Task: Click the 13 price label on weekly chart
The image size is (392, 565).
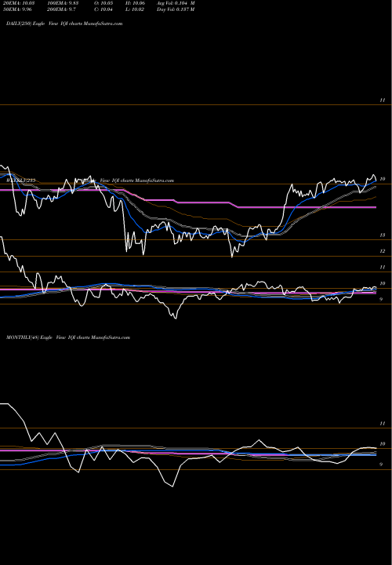Action: click(383, 235)
